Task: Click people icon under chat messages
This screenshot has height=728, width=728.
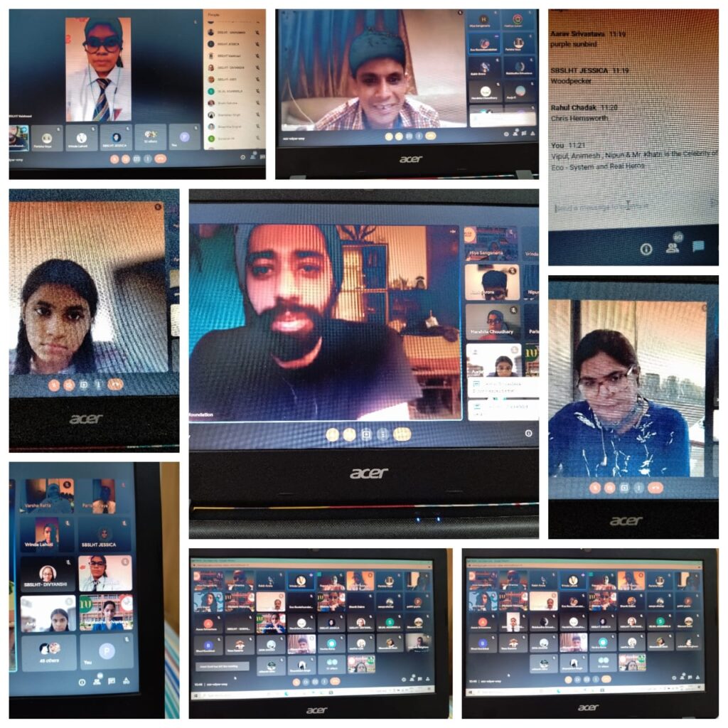Action: (673, 247)
